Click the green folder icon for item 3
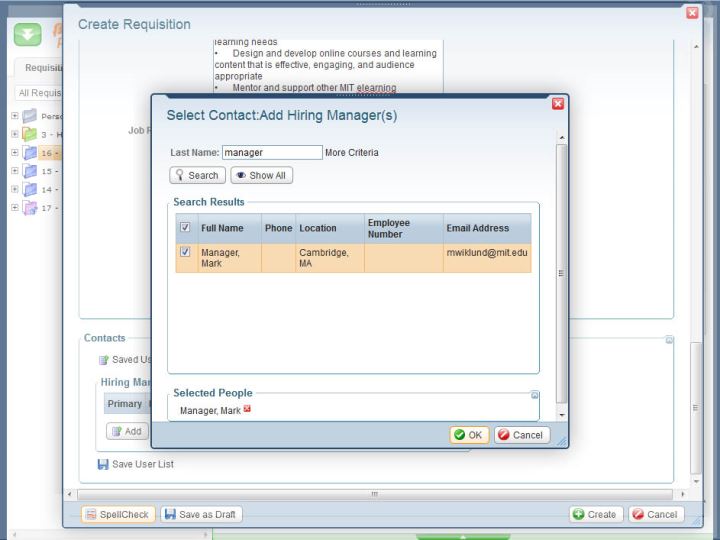 pyautogui.click(x=29, y=134)
